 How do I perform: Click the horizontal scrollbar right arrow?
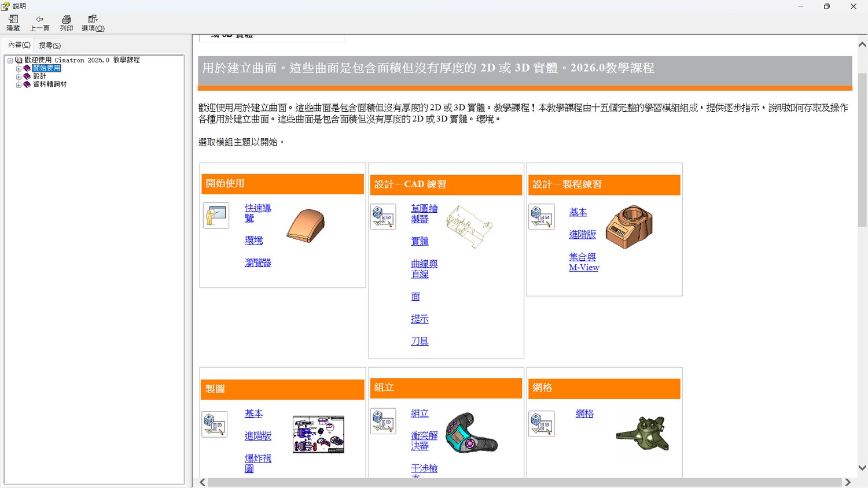(848, 482)
